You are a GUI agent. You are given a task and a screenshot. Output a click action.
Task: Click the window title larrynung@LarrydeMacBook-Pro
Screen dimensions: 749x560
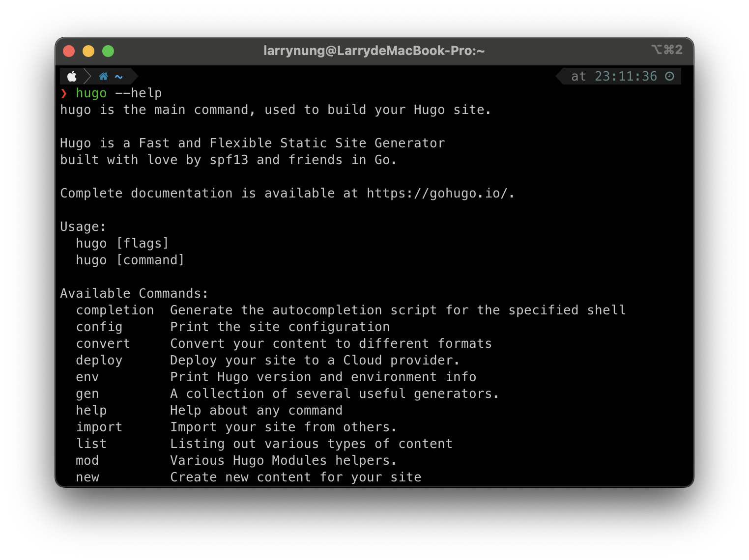tap(374, 51)
